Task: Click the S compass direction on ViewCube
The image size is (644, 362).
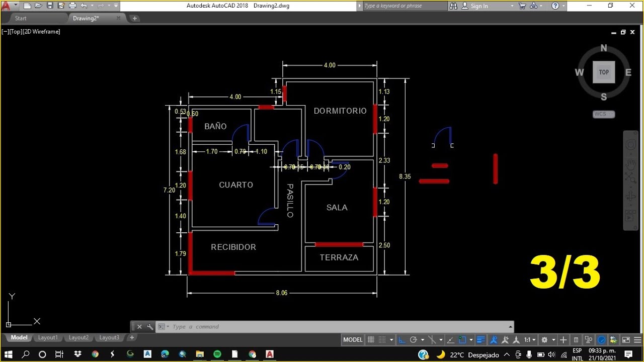Action: [x=604, y=97]
